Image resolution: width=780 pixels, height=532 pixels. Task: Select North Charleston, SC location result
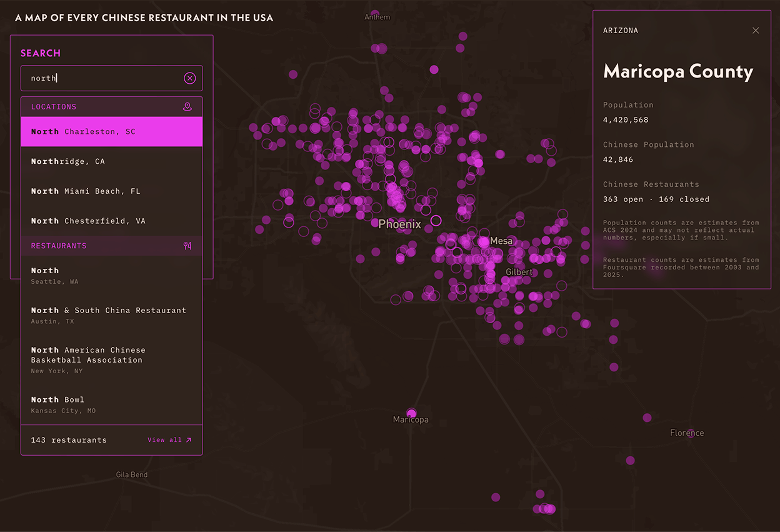coord(112,132)
